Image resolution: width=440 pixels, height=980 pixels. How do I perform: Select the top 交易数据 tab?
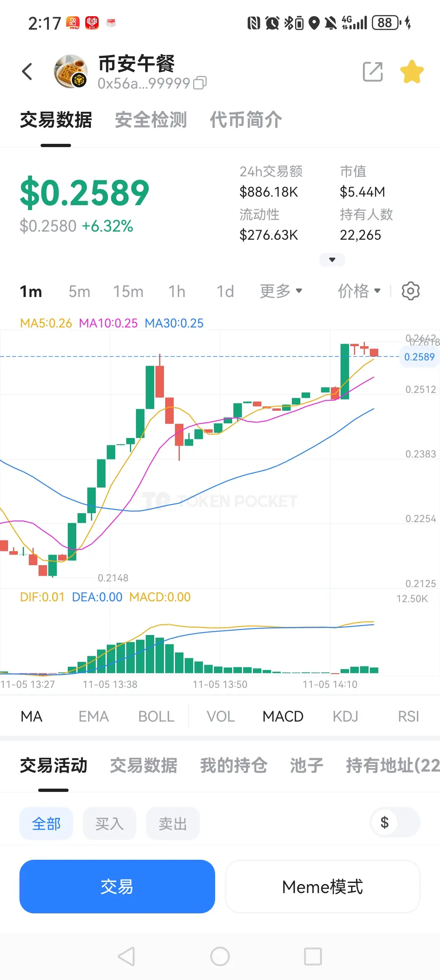pos(56,120)
